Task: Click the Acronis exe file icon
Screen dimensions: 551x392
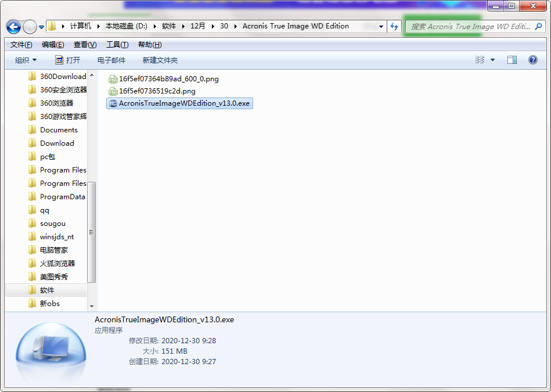Action: (113, 103)
